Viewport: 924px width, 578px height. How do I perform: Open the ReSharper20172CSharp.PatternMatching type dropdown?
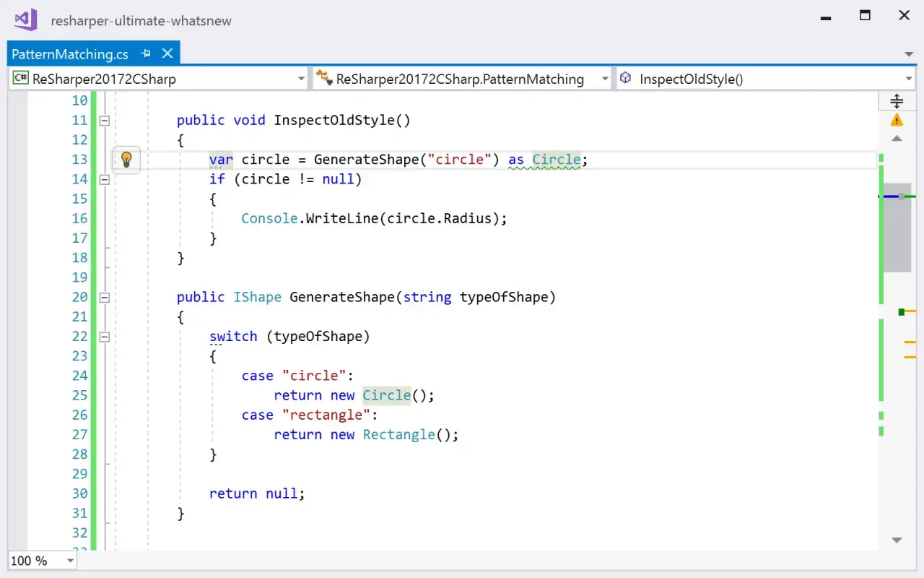click(605, 79)
